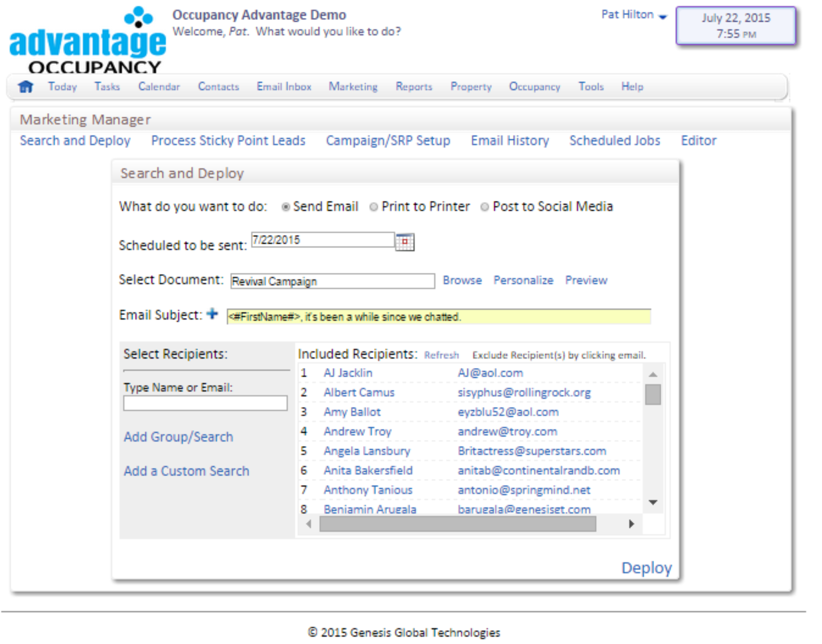Click the home icon in navigation bar
Image resolution: width=822 pixels, height=644 pixels.
click(25, 87)
